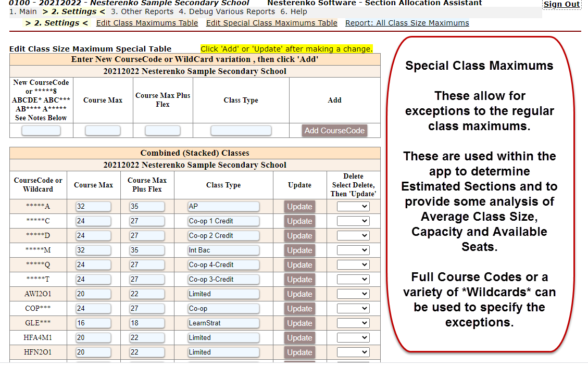
Task: Open Debug Various Reports menu
Action: tap(227, 11)
